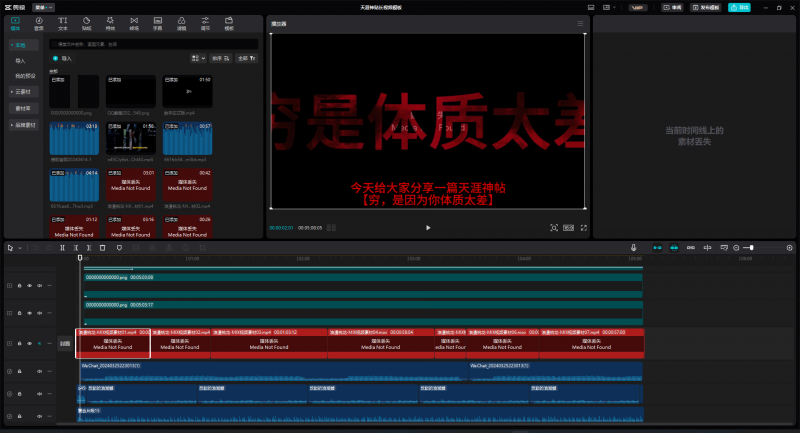Select the pointer selection tool
800x433 pixels.
pyautogui.click(x=10, y=248)
